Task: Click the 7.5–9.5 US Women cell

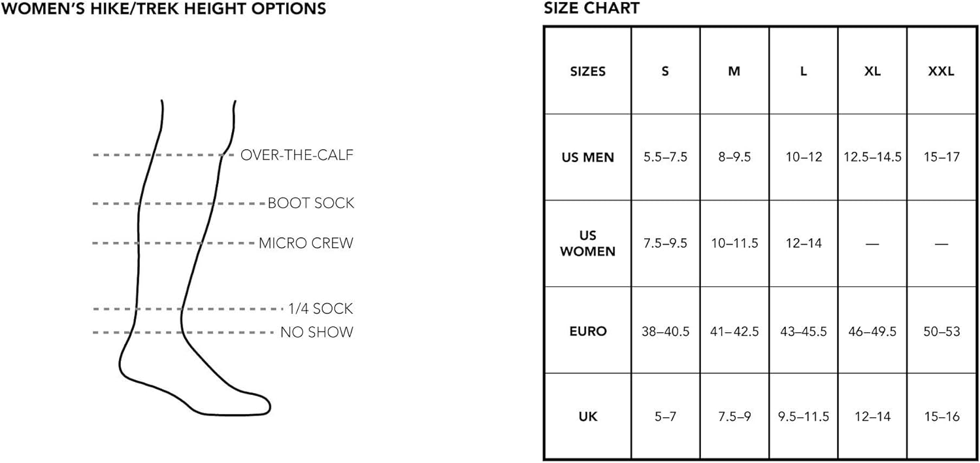Action: (x=665, y=243)
